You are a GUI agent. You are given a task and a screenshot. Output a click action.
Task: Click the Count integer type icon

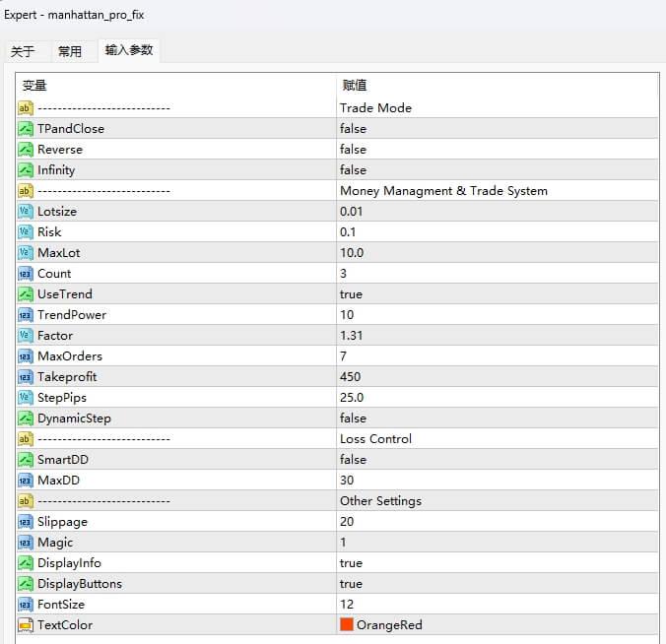pos(26,274)
